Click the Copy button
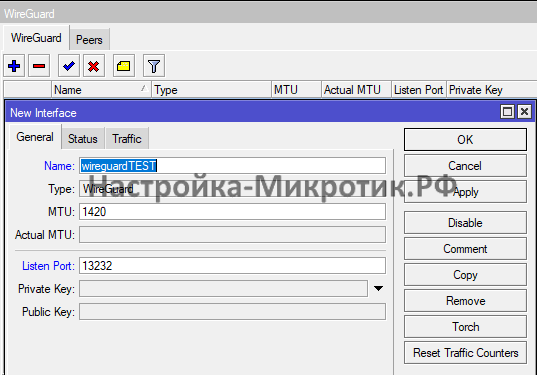This screenshot has height=375, width=537. point(465,275)
